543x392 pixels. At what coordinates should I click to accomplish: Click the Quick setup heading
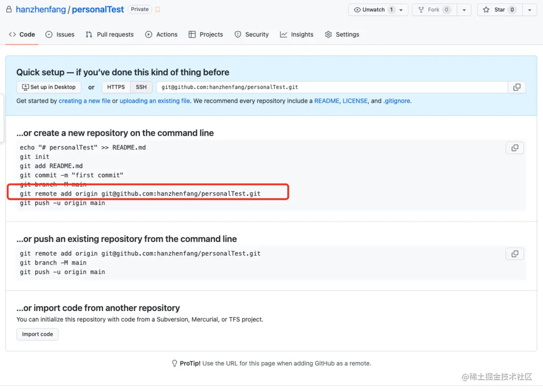pos(123,72)
